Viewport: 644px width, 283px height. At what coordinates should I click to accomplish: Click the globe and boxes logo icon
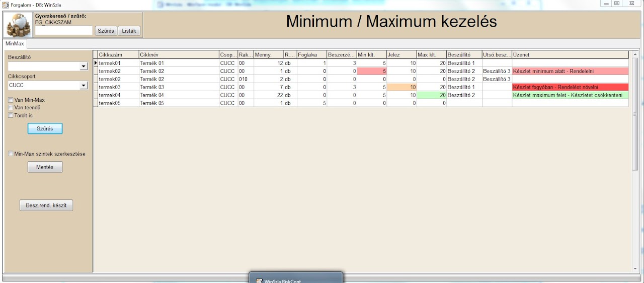click(18, 25)
